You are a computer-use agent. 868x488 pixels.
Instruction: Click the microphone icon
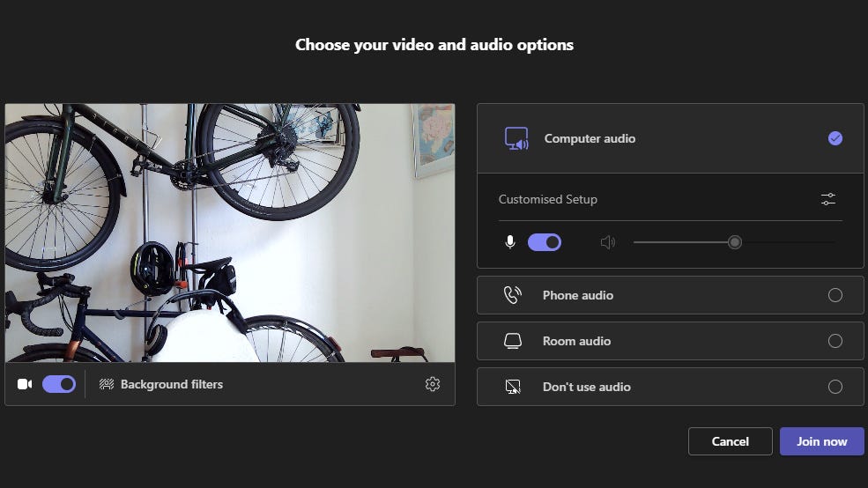point(509,242)
